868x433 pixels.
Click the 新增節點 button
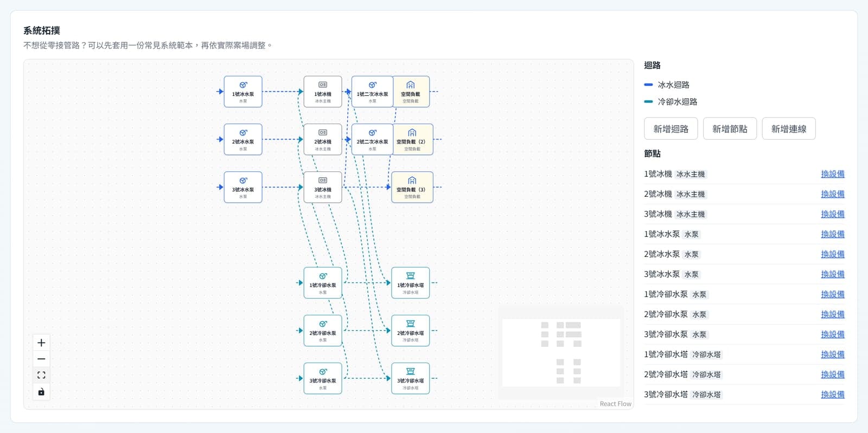[x=730, y=129]
